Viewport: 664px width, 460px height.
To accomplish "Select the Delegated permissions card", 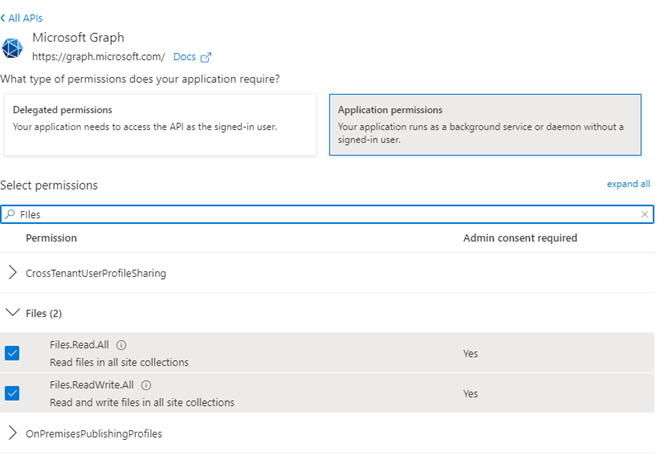I will point(160,125).
